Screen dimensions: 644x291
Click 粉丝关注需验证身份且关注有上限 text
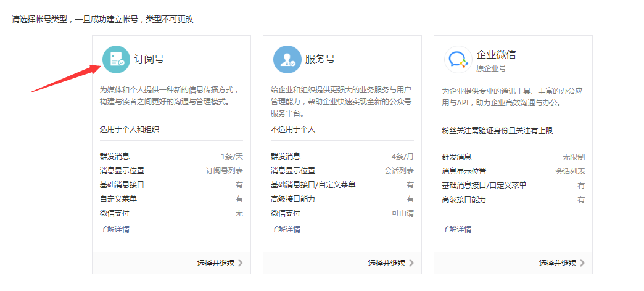click(497, 131)
